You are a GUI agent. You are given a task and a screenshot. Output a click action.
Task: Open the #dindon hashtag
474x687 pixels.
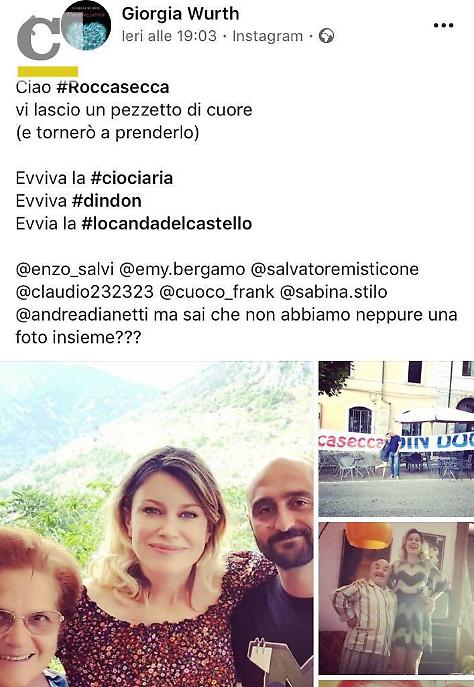(x=106, y=201)
